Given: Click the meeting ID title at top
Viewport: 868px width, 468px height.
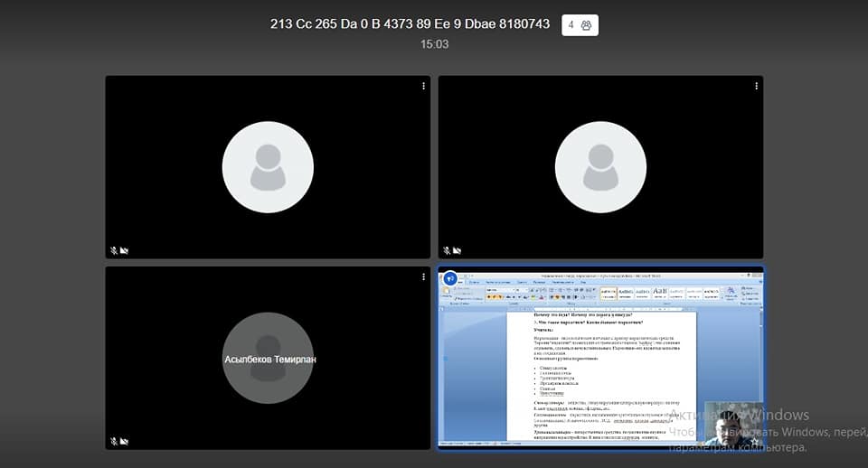Looking at the screenshot, I should 410,24.
